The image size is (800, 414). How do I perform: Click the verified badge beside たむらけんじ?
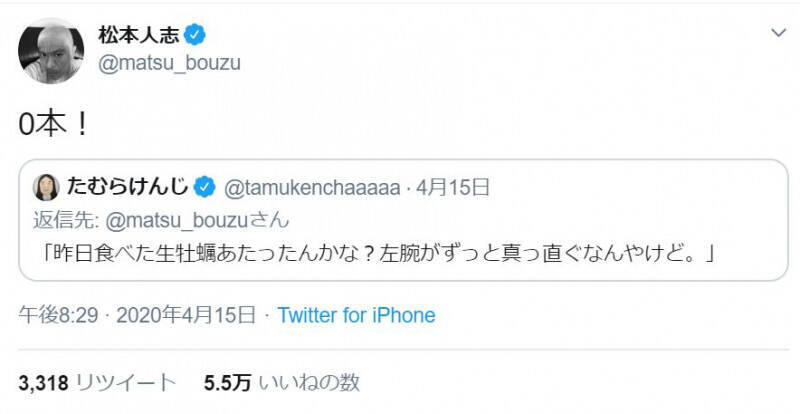[203, 186]
